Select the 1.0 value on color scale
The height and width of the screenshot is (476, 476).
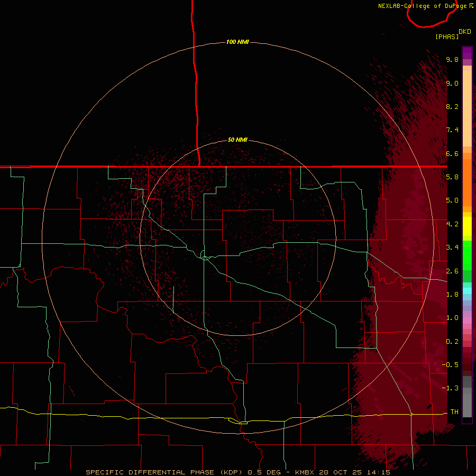click(452, 318)
